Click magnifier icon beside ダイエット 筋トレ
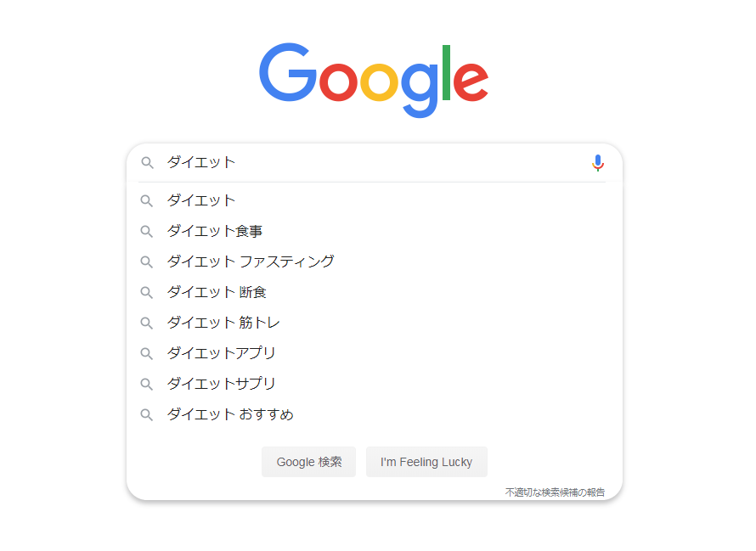Image resolution: width=756 pixels, height=551 pixels. coord(147,323)
